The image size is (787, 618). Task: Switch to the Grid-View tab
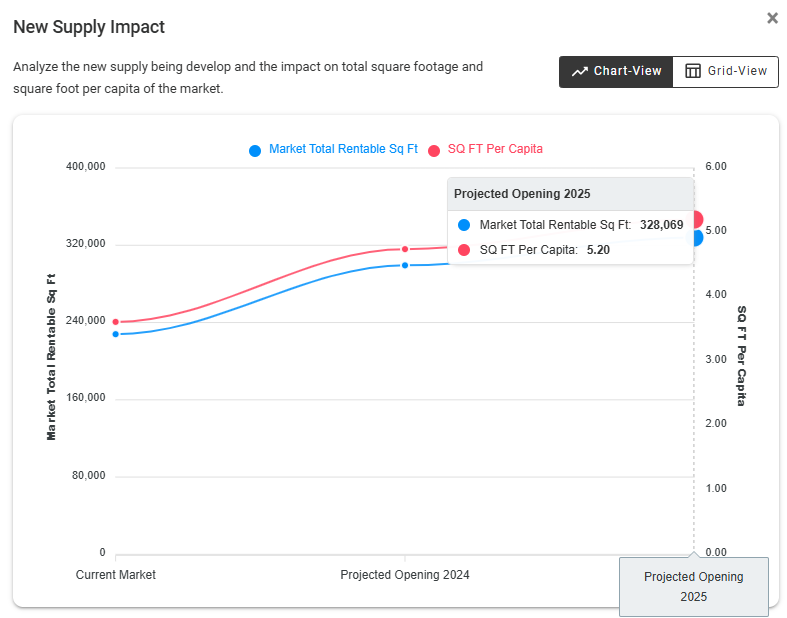point(725,71)
